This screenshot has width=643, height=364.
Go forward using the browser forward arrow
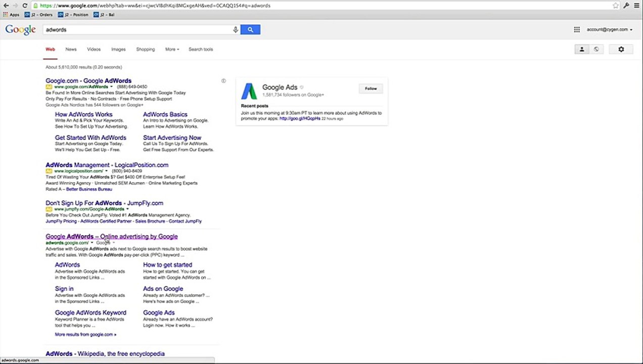click(15, 6)
